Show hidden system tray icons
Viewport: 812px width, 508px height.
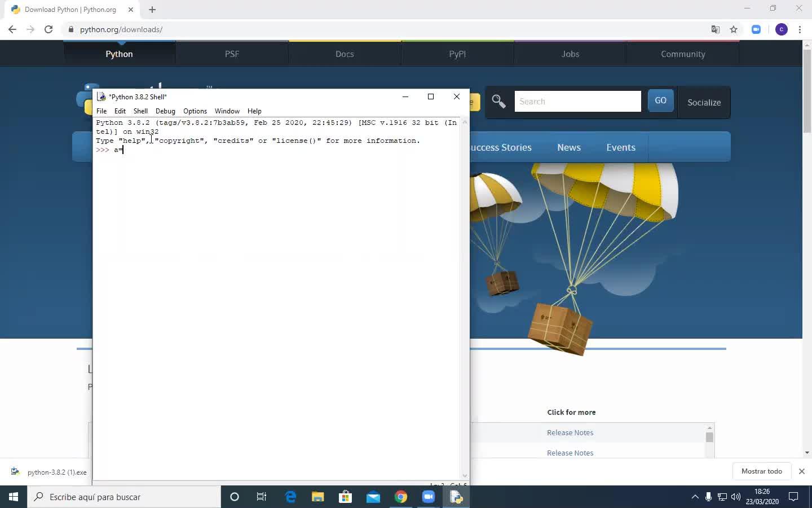[x=695, y=497]
